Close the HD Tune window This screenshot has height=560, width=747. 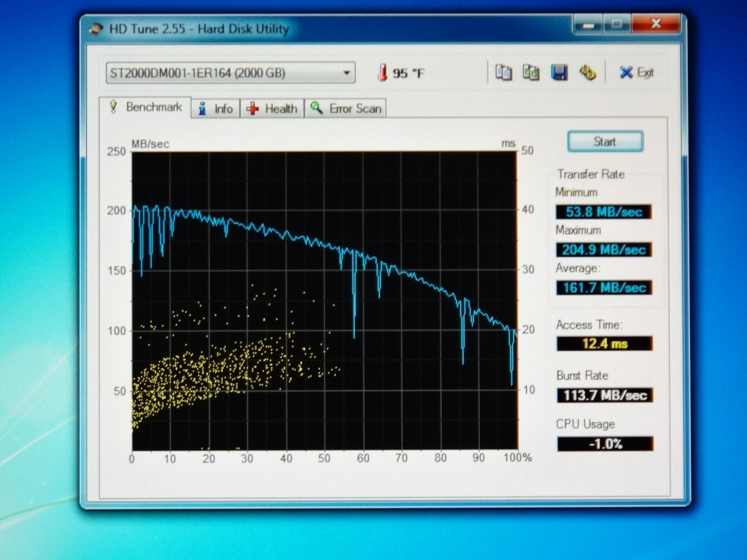coord(656,24)
